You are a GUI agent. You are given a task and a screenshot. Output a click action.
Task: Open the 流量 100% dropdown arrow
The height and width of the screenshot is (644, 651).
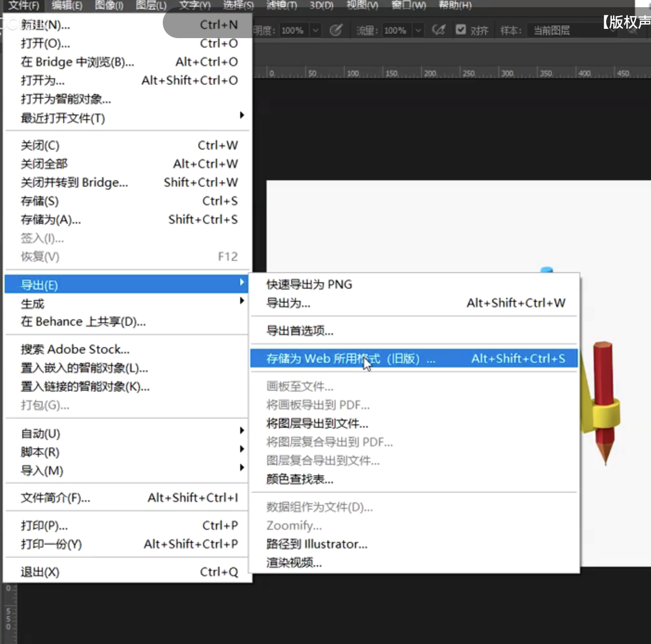(x=418, y=30)
